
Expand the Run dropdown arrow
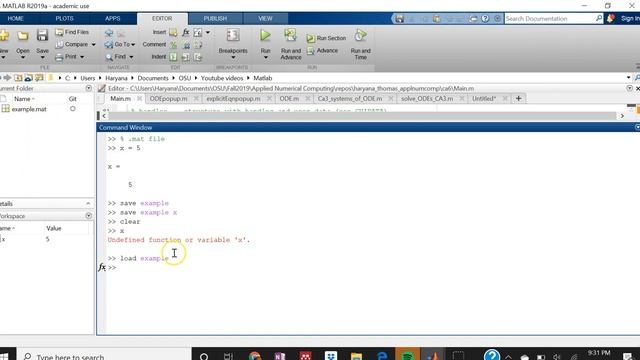265,57
